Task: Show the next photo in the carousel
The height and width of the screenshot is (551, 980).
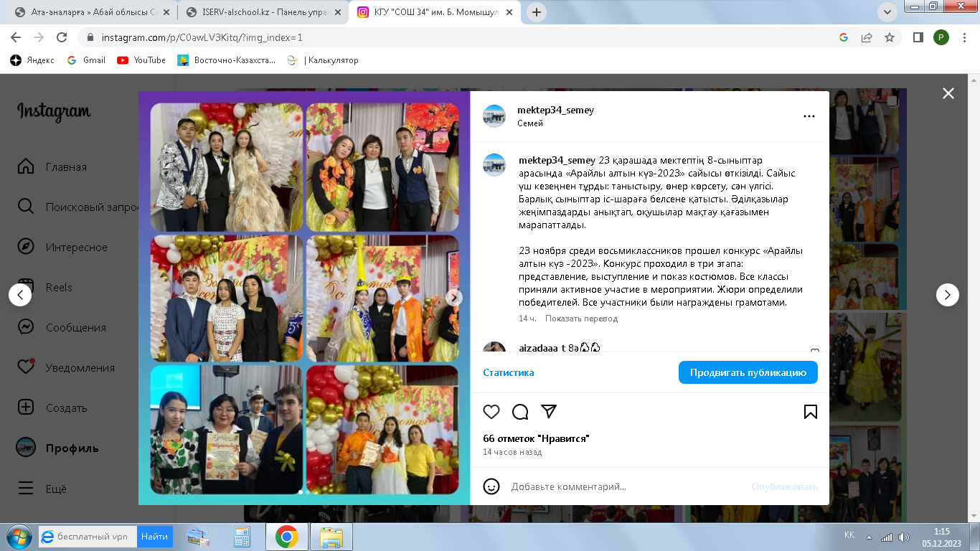Action: click(x=454, y=298)
